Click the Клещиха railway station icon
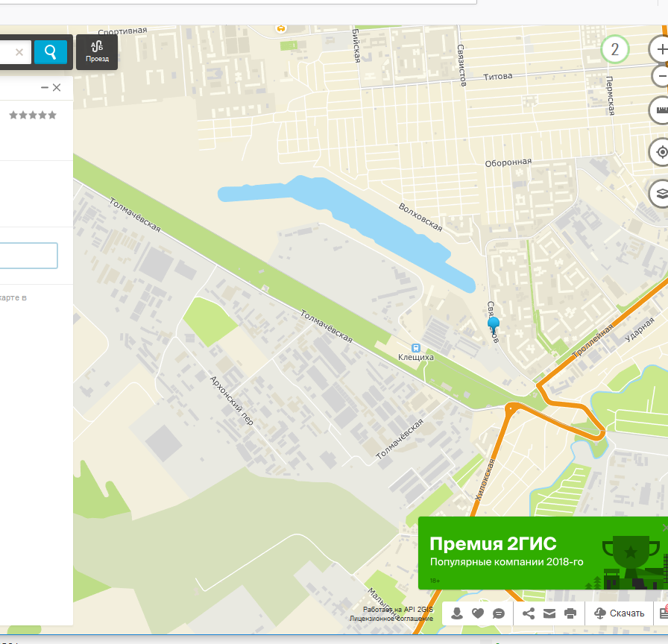This screenshot has height=644, width=668. click(416, 347)
